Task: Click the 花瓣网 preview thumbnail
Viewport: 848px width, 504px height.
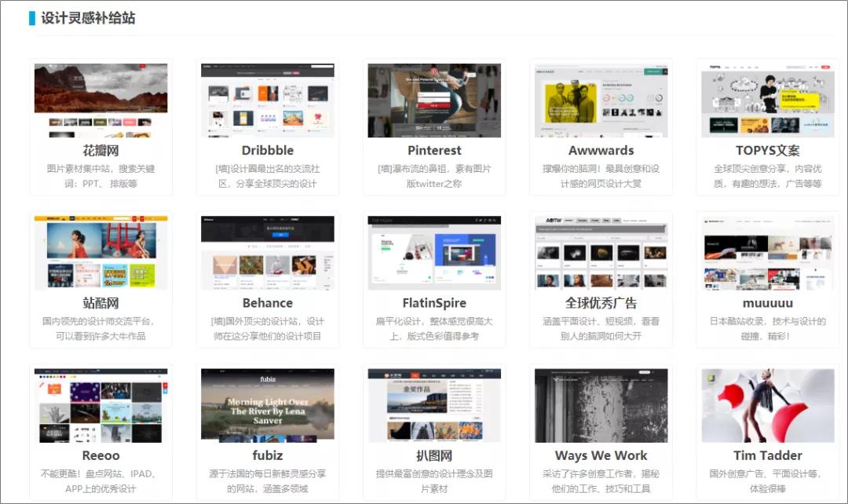Action: point(101,98)
